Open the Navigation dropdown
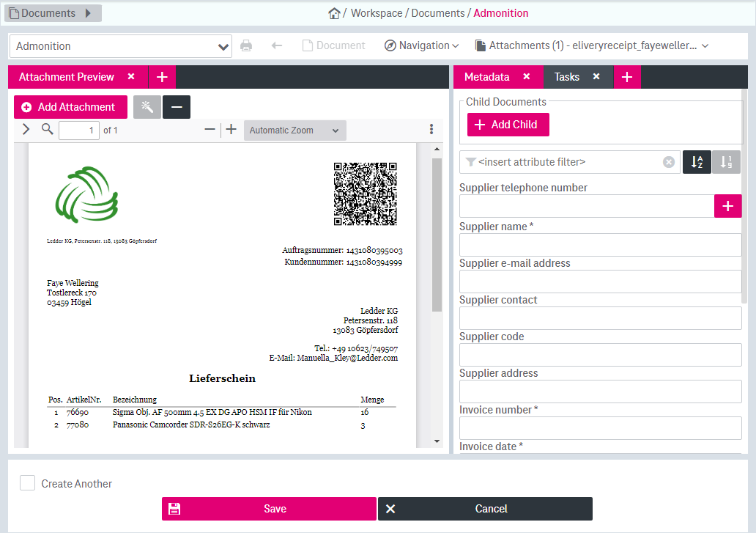 [x=421, y=45]
